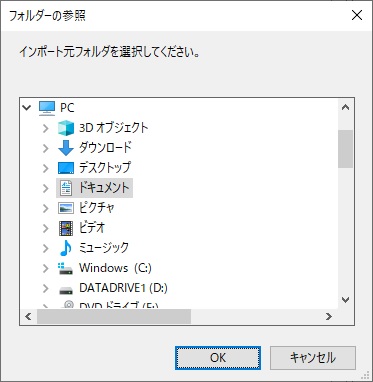373x382 pixels.
Task: Close the フォルダーの参照 dialog
Action: tap(357, 15)
